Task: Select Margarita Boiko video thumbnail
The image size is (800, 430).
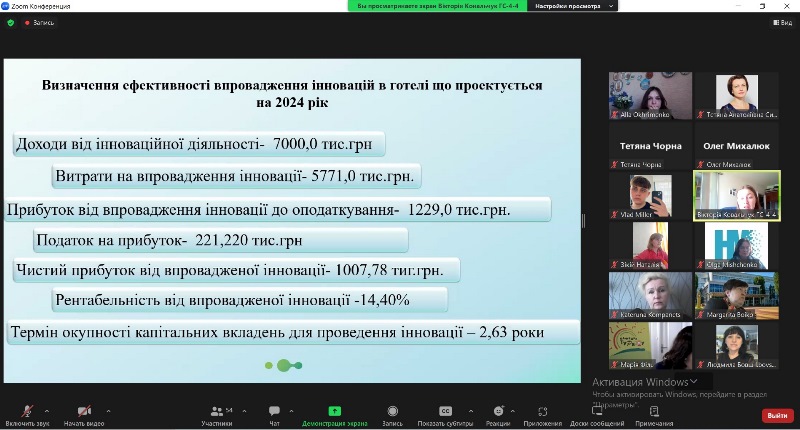Action: click(x=737, y=295)
